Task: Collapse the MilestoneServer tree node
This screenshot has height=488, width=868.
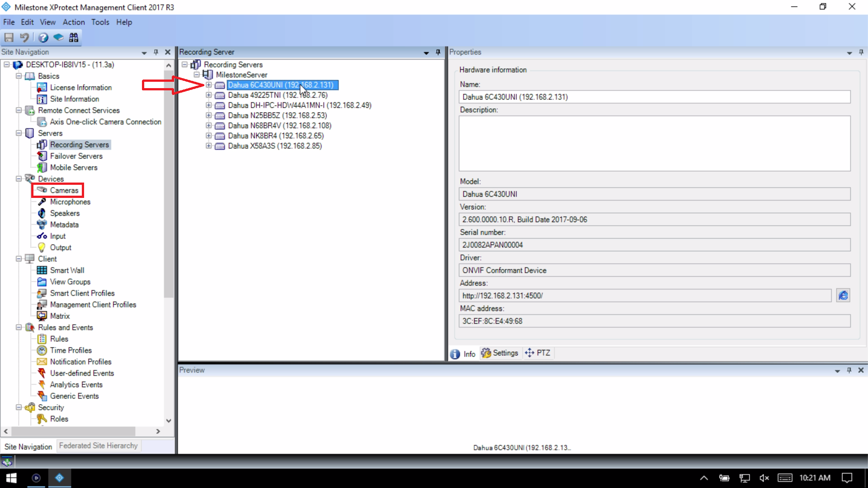Action: coord(197,75)
